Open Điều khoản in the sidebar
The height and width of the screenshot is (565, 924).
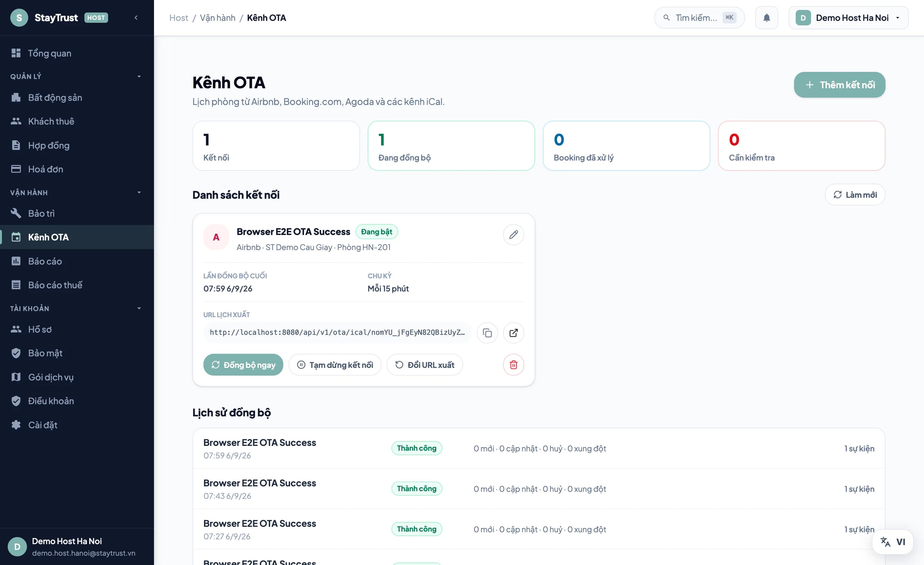pyautogui.click(x=77, y=401)
